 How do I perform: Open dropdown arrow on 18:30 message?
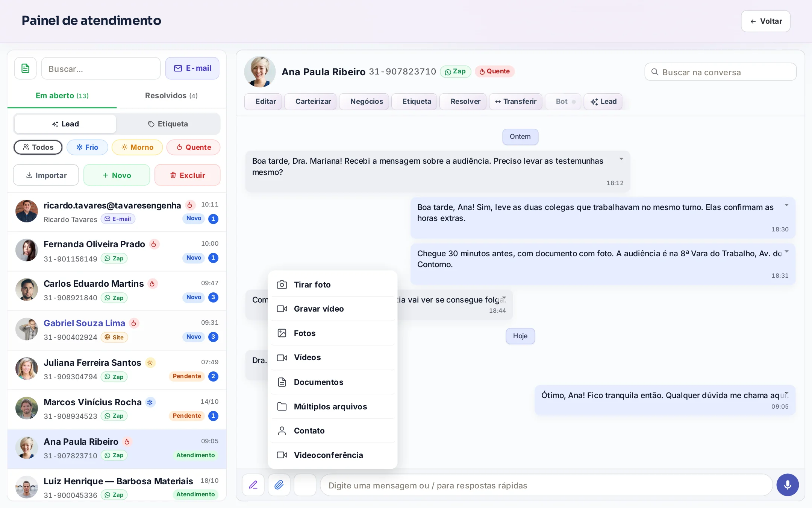pos(786,205)
